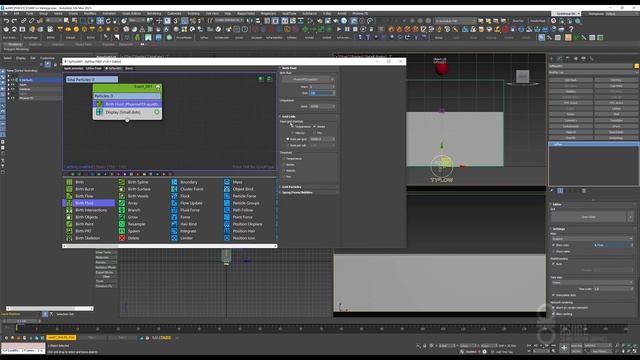Add the Cluster Force operator

tap(191, 189)
